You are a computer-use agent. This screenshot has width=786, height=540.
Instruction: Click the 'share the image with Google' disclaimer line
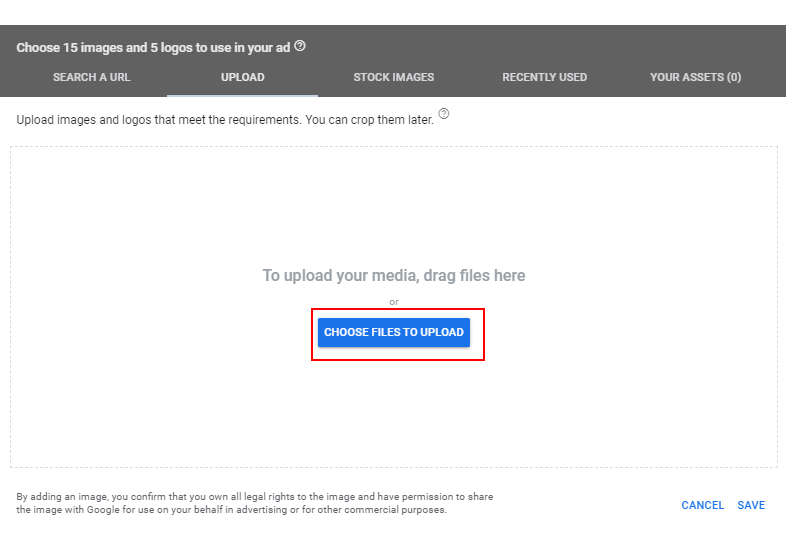click(x=232, y=510)
